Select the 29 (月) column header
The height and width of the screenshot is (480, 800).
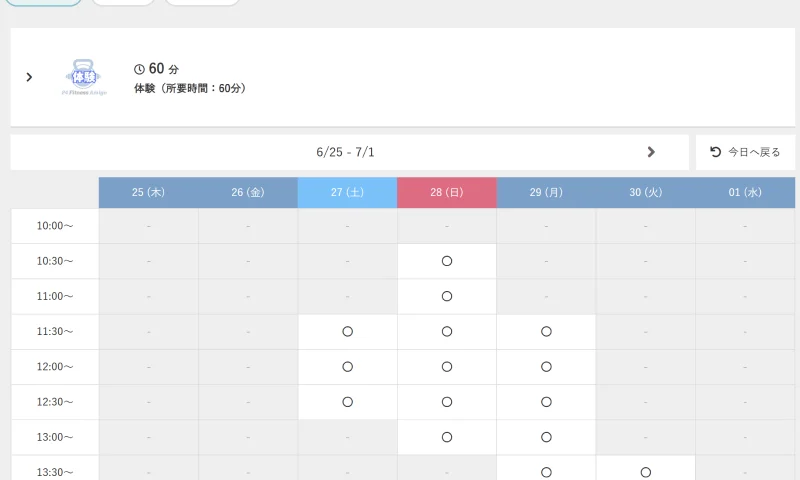[546, 192]
